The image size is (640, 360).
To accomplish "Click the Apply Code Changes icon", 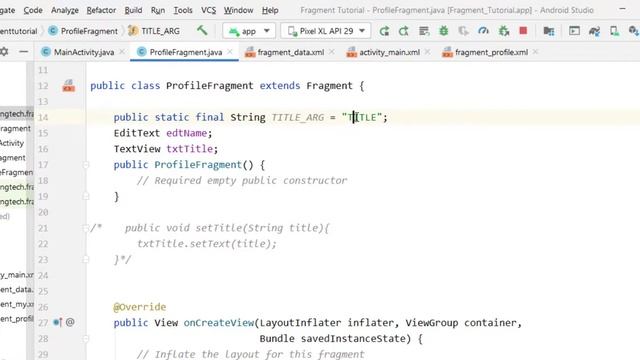I will pos(424,31).
